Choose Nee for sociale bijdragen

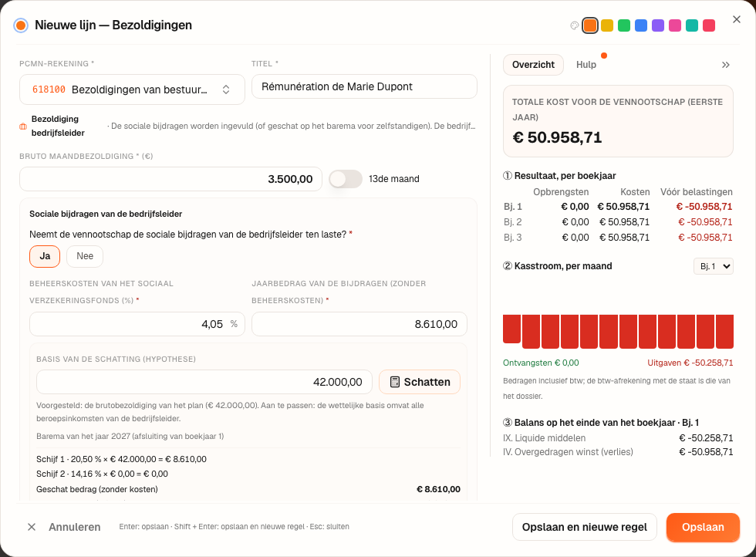[85, 256]
